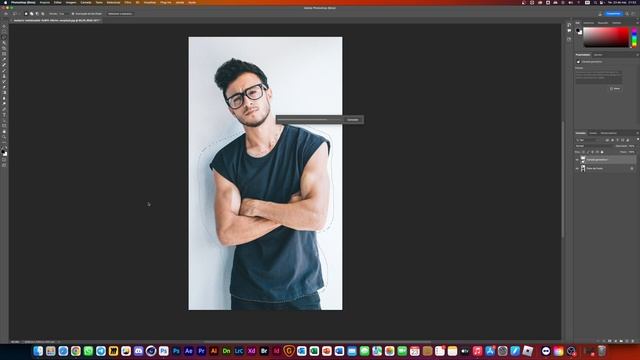Select the Spot Healing Brush tool
The height and width of the screenshot is (360, 640).
point(4,65)
